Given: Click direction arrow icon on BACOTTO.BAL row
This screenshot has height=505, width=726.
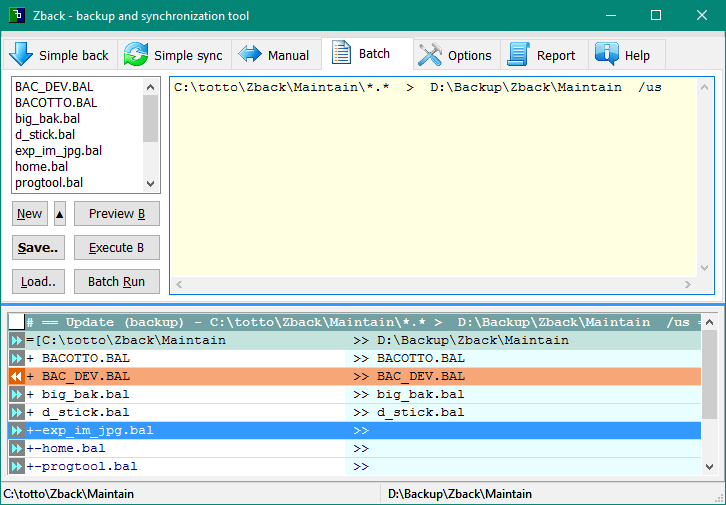Looking at the screenshot, I should pos(17,358).
